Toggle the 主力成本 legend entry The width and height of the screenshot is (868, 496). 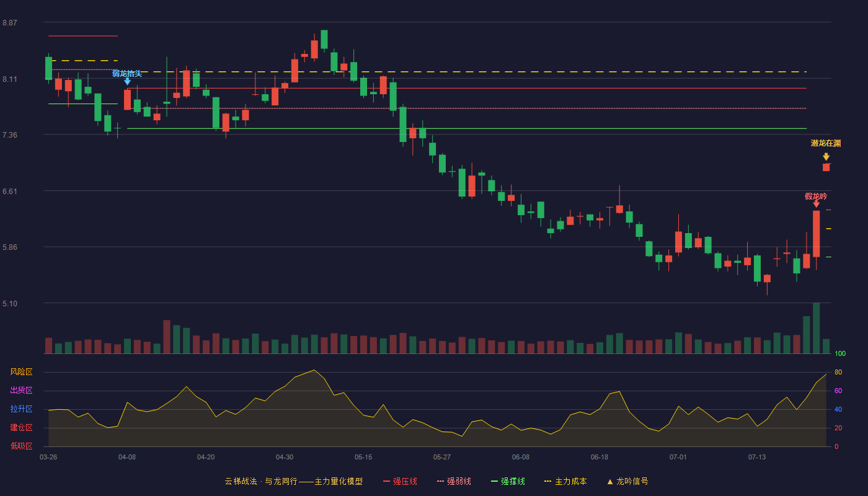pos(565,482)
